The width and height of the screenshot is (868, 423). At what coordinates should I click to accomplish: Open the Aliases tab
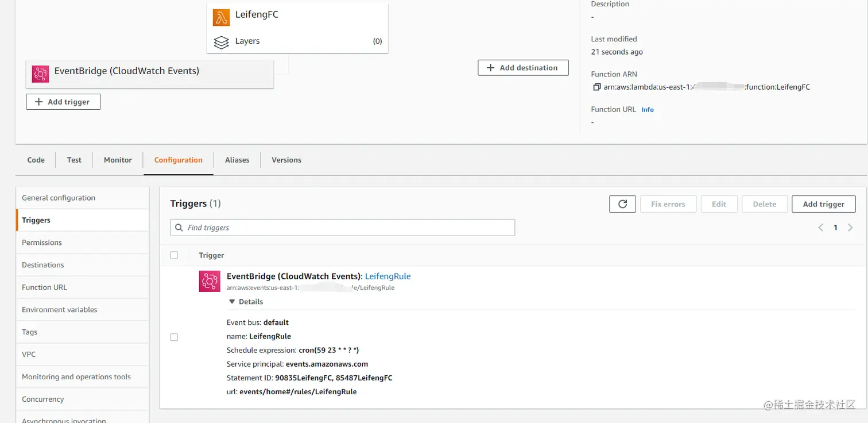[237, 160]
